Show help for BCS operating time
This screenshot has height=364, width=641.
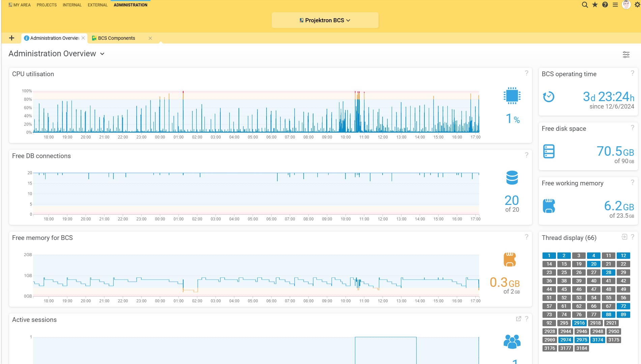pos(633,73)
